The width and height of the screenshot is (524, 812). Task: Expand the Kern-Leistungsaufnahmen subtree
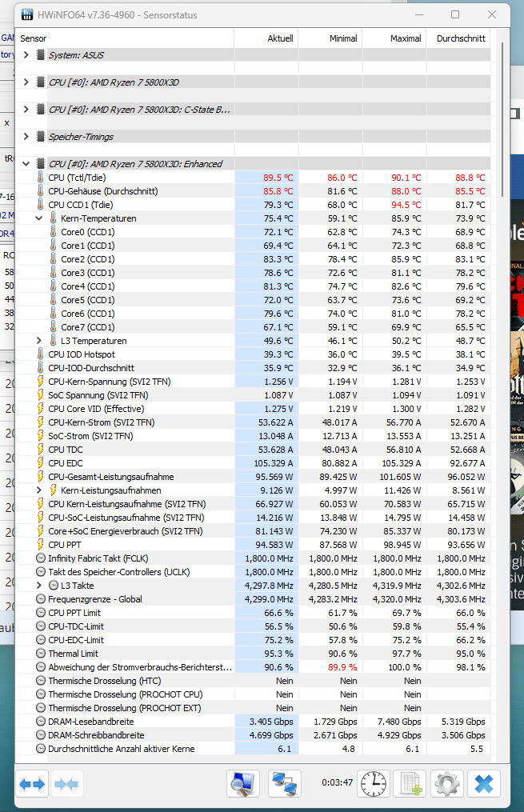(x=39, y=490)
